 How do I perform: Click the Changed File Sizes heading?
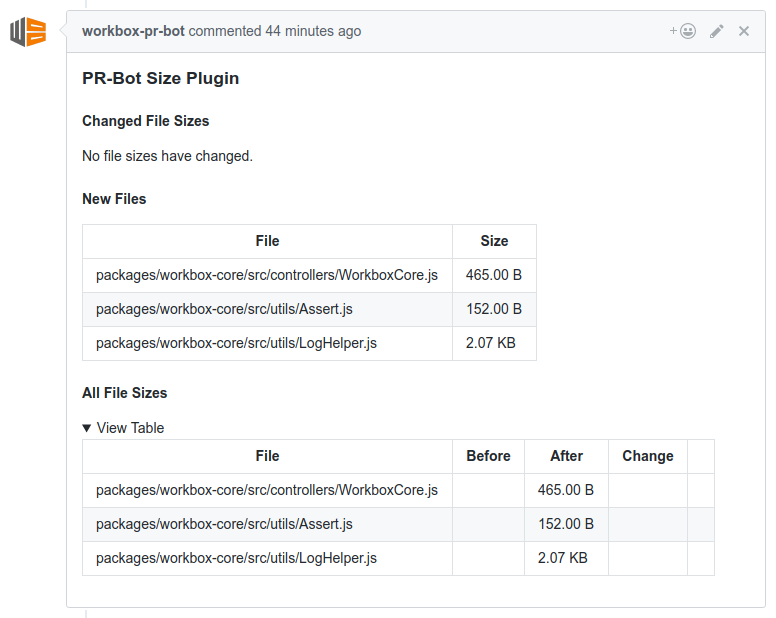[x=145, y=121]
